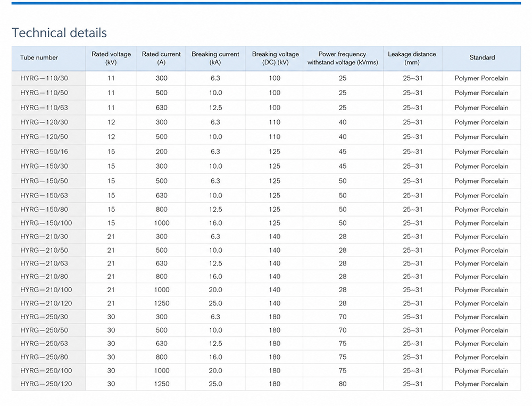Screen dimensions: 532x406
Task: Click the "Technical details" heading
Action: pos(59,33)
